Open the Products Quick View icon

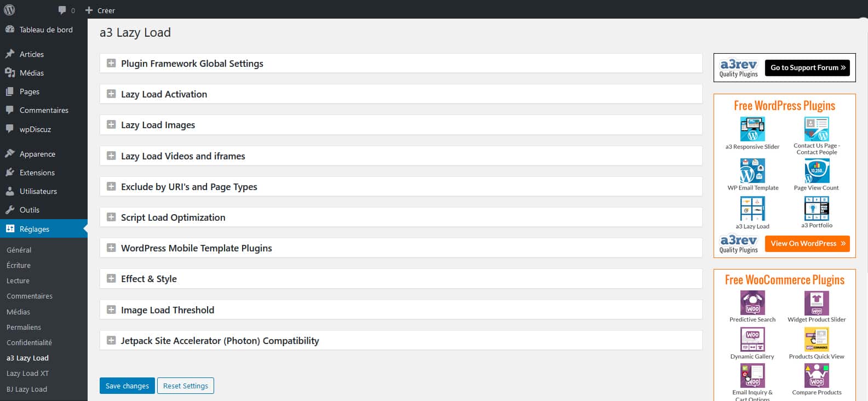(x=817, y=340)
